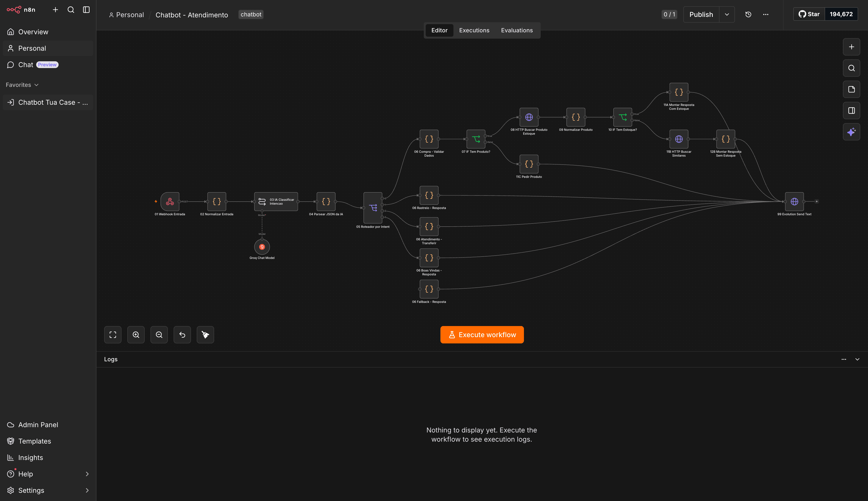
Task: Select the Groq Chat Model node
Action: click(x=262, y=247)
